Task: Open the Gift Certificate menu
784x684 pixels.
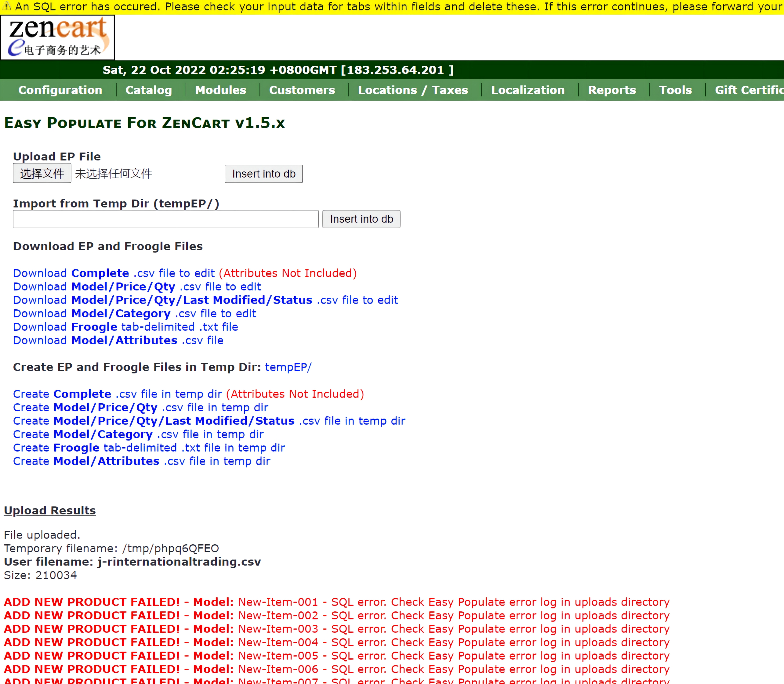Action: pyautogui.click(x=749, y=90)
